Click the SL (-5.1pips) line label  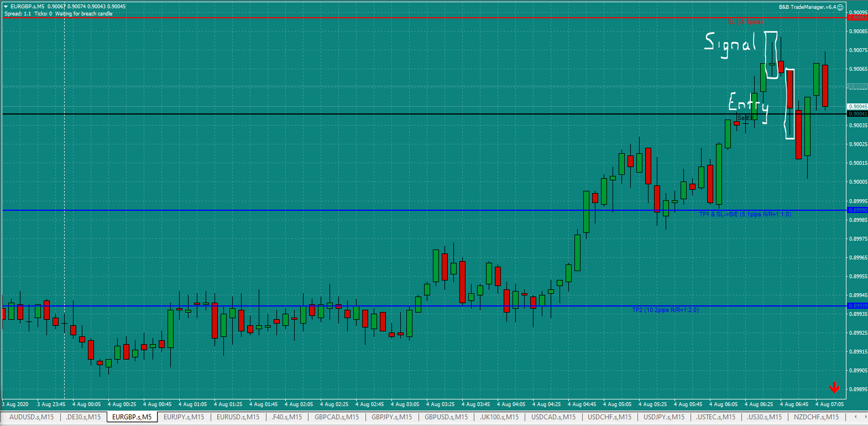(x=745, y=22)
